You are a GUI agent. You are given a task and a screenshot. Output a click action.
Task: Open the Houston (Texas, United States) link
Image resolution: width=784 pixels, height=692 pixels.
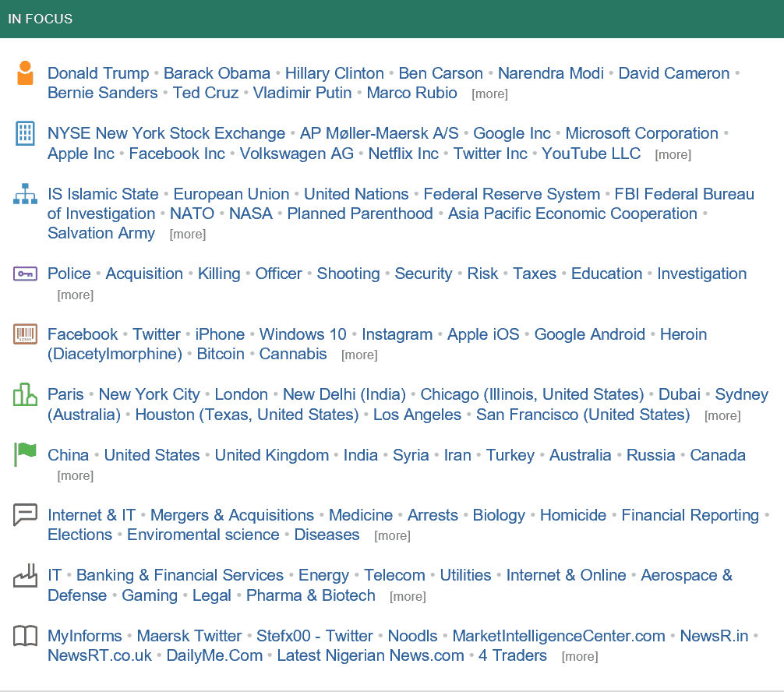coord(247,415)
